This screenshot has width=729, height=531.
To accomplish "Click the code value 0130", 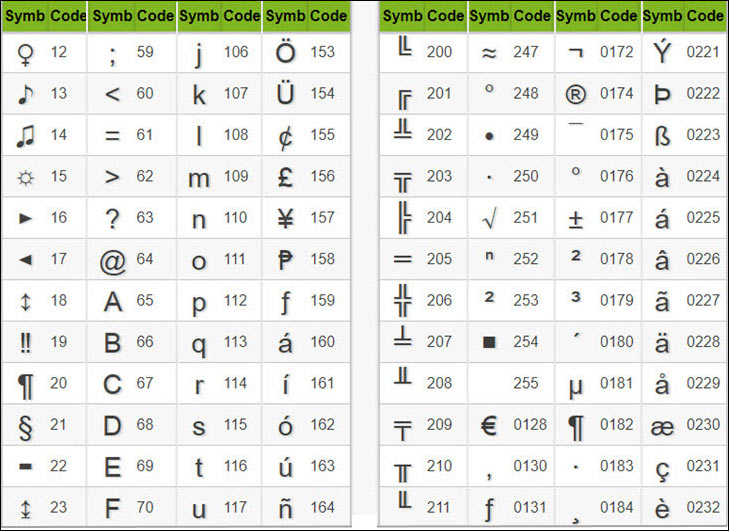I will coord(530,466).
